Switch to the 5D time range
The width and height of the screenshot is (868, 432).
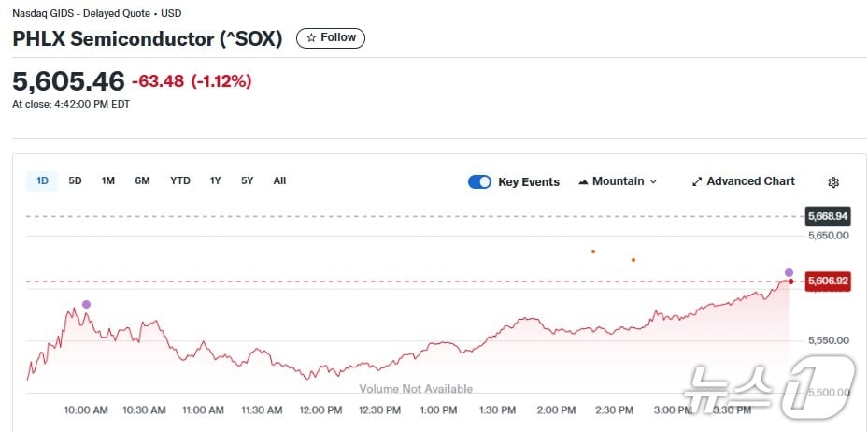coord(76,180)
